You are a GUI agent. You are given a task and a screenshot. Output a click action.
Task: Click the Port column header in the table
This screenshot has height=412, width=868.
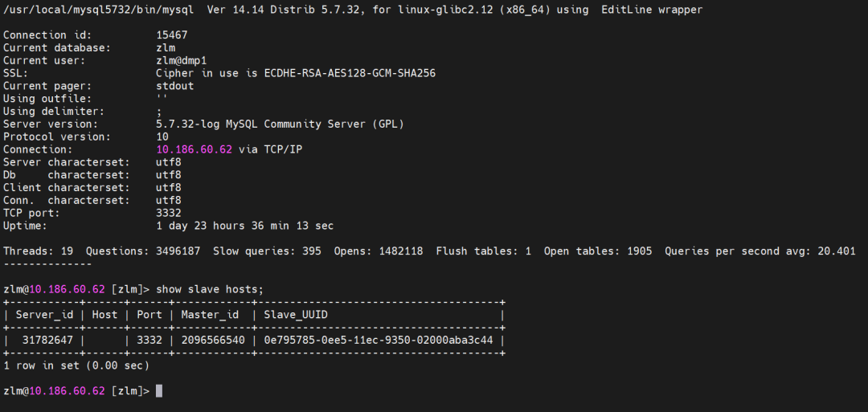point(149,315)
